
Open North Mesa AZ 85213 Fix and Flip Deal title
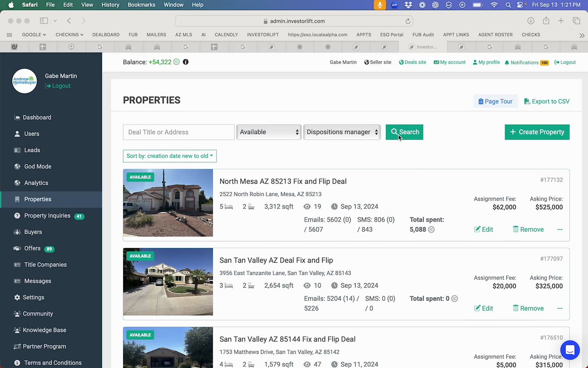283,181
